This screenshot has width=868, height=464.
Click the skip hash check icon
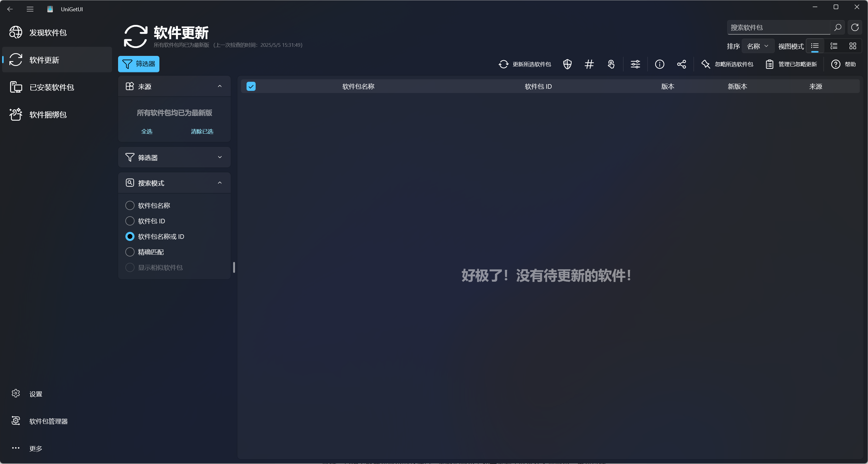pos(589,64)
